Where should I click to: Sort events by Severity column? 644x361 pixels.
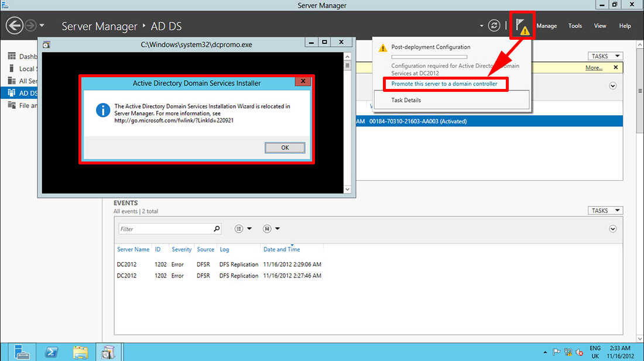click(x=181, y=249)
